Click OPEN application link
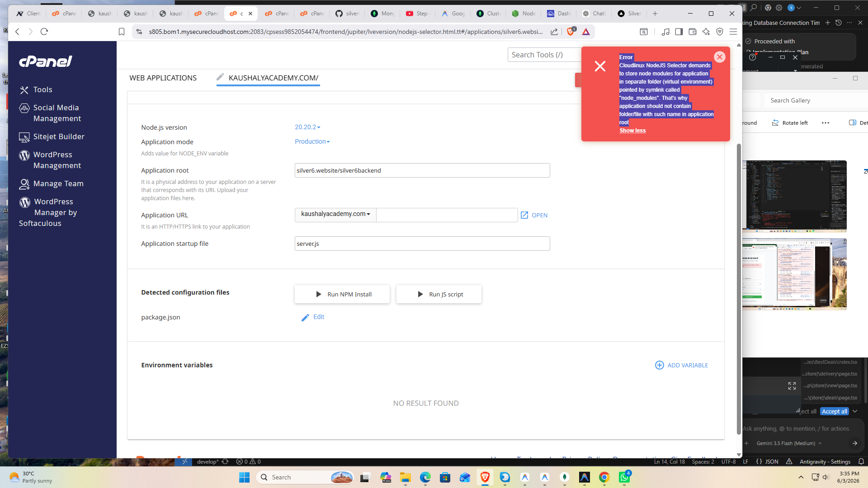 coord(534,216)
